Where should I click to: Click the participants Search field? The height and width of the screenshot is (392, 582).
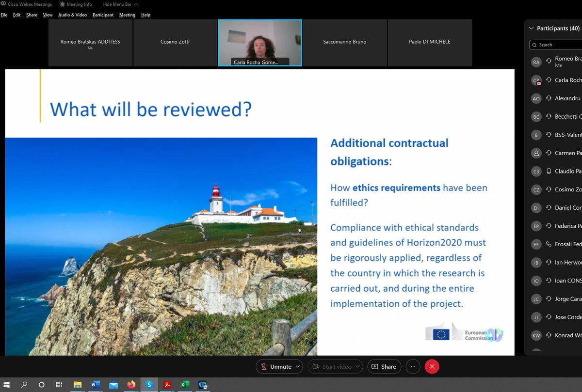(x=556, y=45)
